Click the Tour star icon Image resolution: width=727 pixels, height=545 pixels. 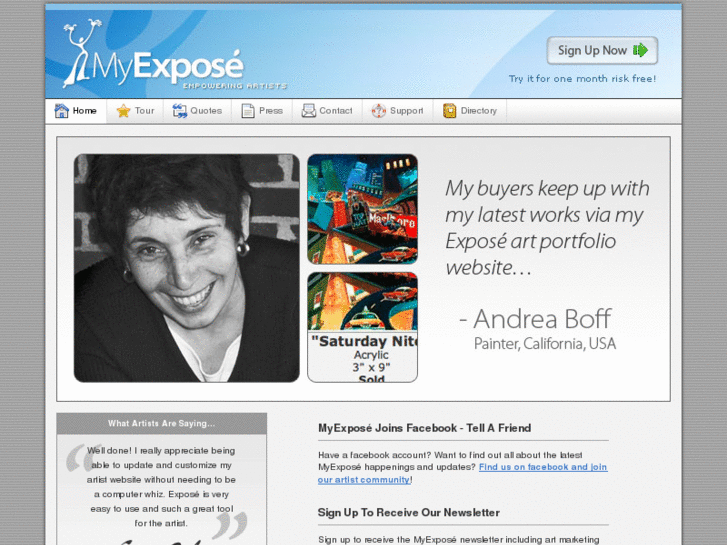pyautogui.click(x=123, y=111)
